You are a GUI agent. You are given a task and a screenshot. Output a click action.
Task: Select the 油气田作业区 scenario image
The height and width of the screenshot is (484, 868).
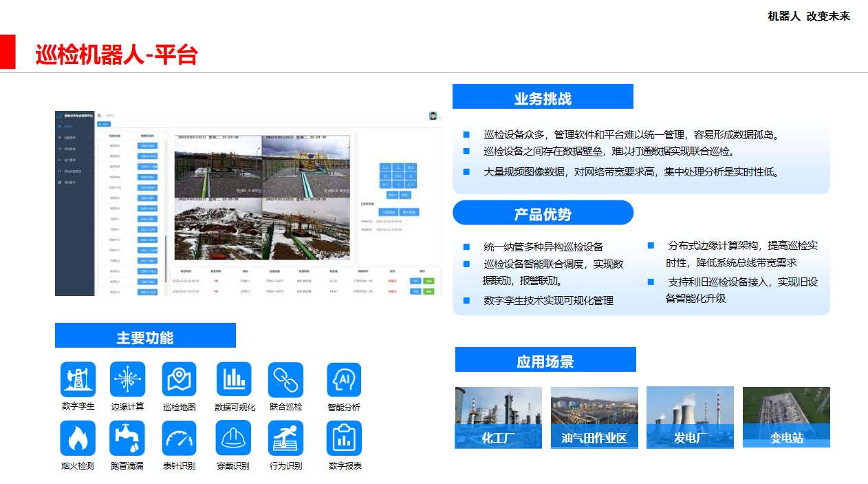pos(594,417)
